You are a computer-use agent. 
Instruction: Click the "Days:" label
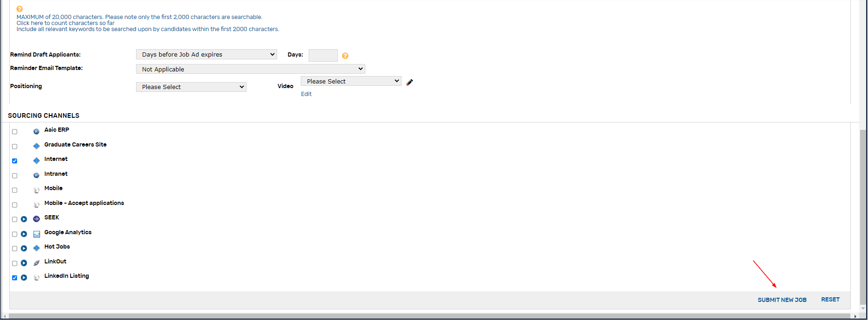[295, 55]
